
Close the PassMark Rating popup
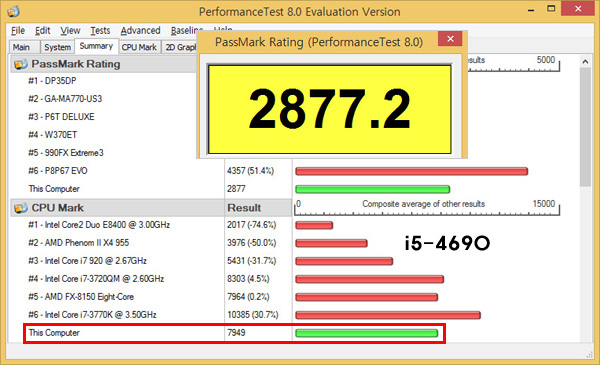tap(450, 39)
